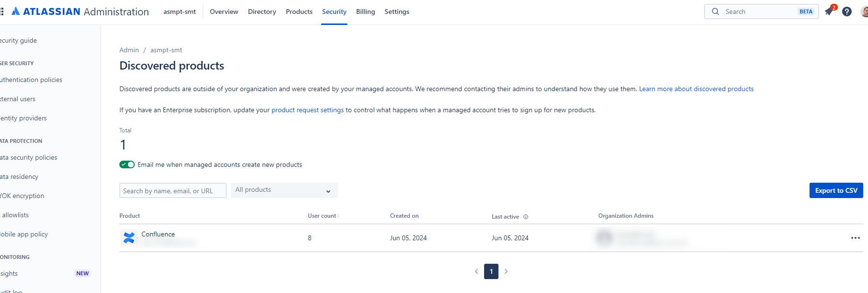Click Last active info icon
868x293 pixels.
point(526,217)
